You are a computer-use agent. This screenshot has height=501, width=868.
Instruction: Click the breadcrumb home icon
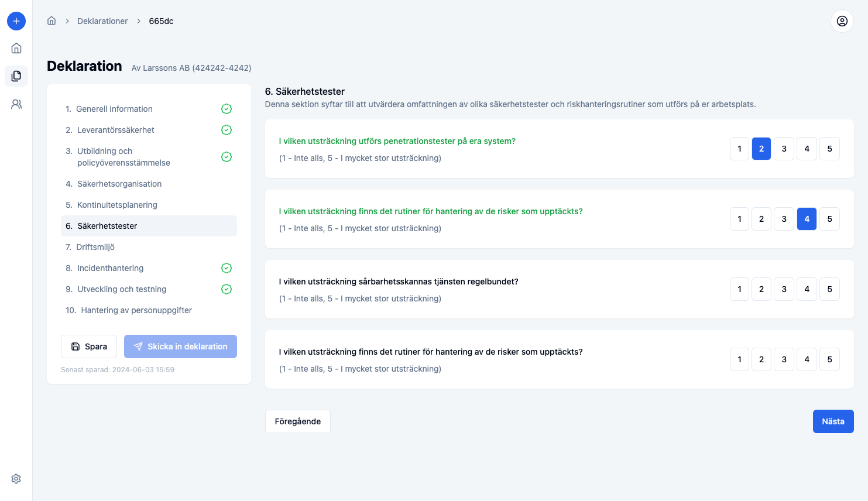(52, 21)
